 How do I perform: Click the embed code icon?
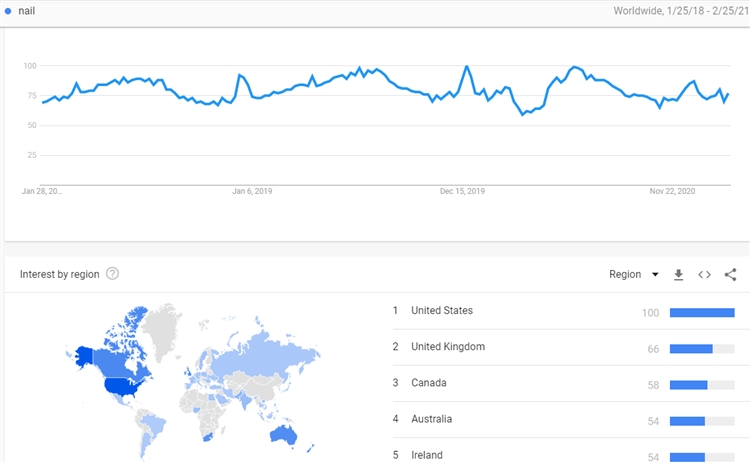tap(704, 274)
